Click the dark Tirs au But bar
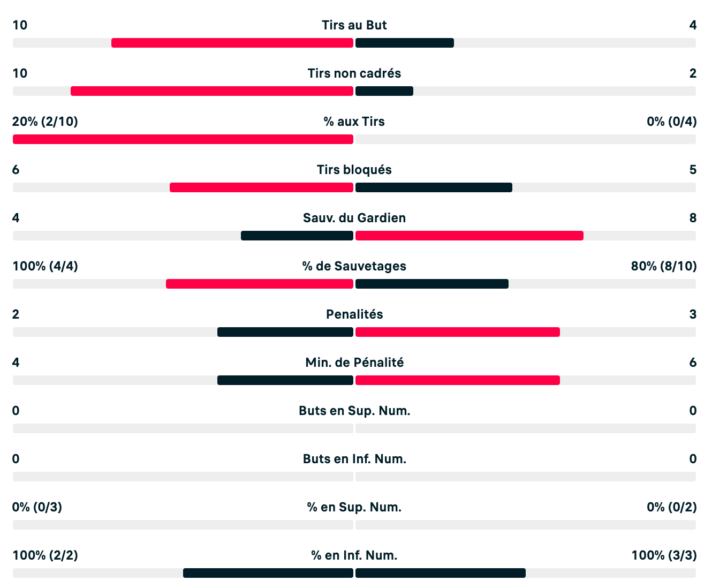Image resolution: width=712 pixels, height=588 pixels. (x=405, y=43)
